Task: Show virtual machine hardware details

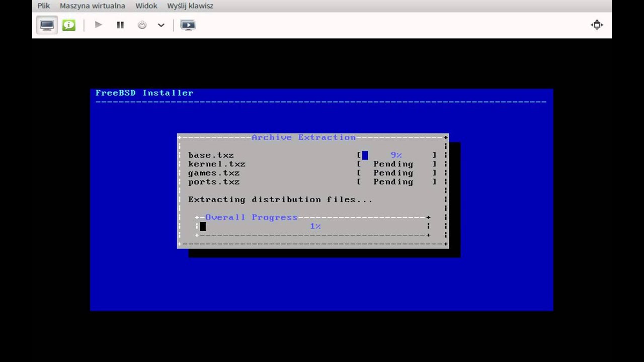Action: point(69,25)
